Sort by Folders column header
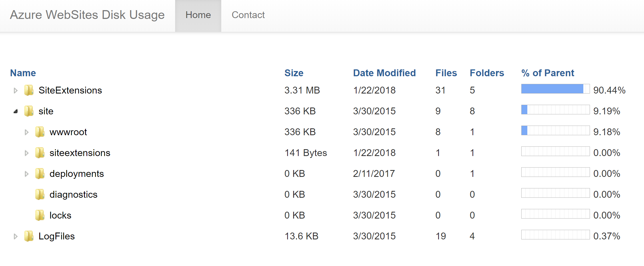The width and height of the screenshot is (644, 266). click(x=487, y=73)
